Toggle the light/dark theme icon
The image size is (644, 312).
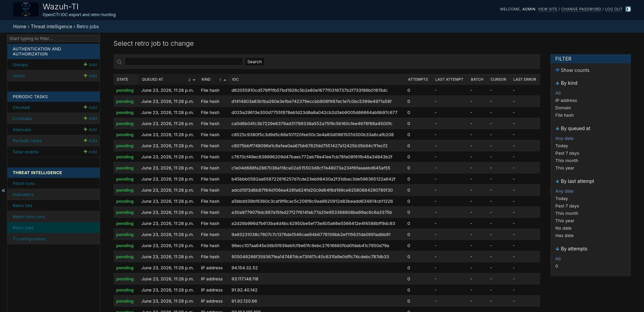[628, 9]
